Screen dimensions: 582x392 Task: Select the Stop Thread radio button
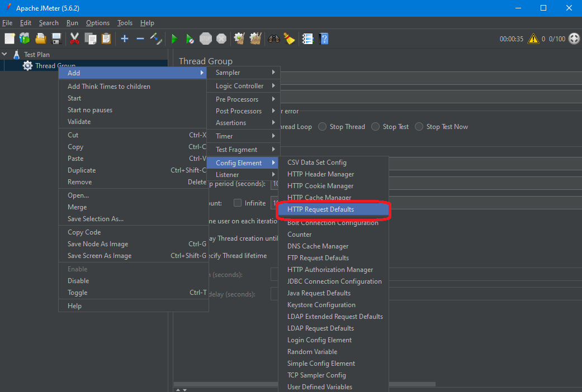pos(323,127)
